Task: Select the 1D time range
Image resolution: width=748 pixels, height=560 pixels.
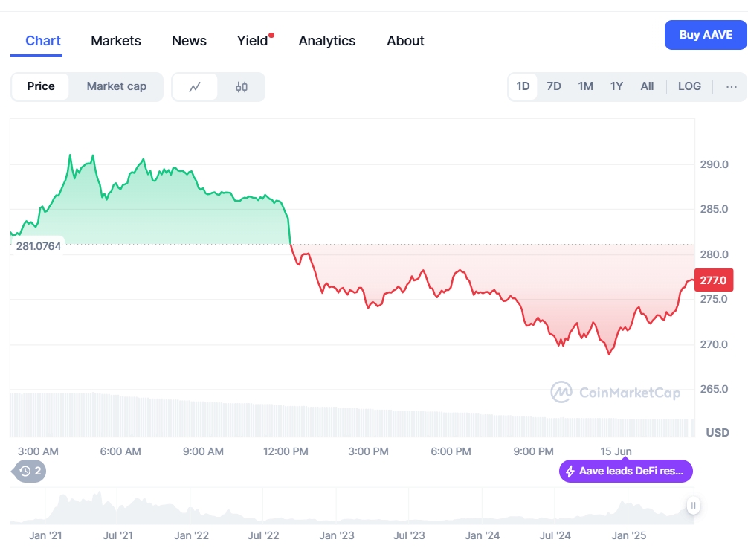Action: 523,86
